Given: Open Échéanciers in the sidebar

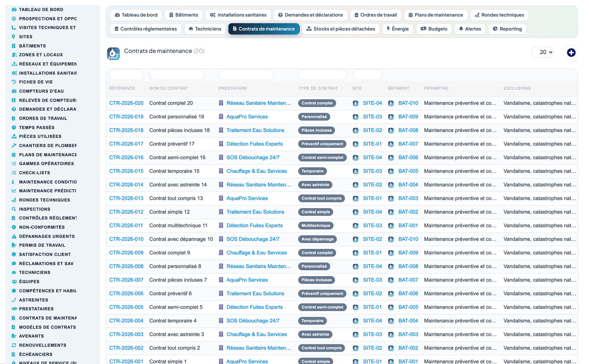Looking at the screenshot, I should [35, 355].
